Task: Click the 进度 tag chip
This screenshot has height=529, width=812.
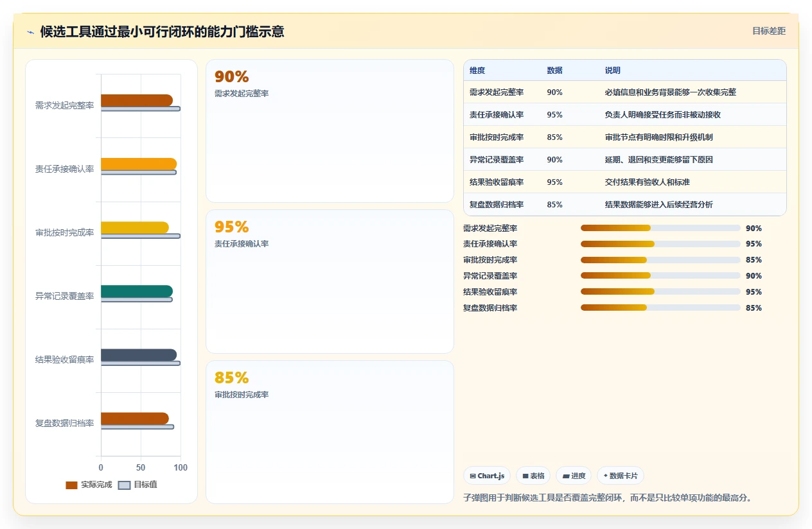Action: click(x=574, y=476)
